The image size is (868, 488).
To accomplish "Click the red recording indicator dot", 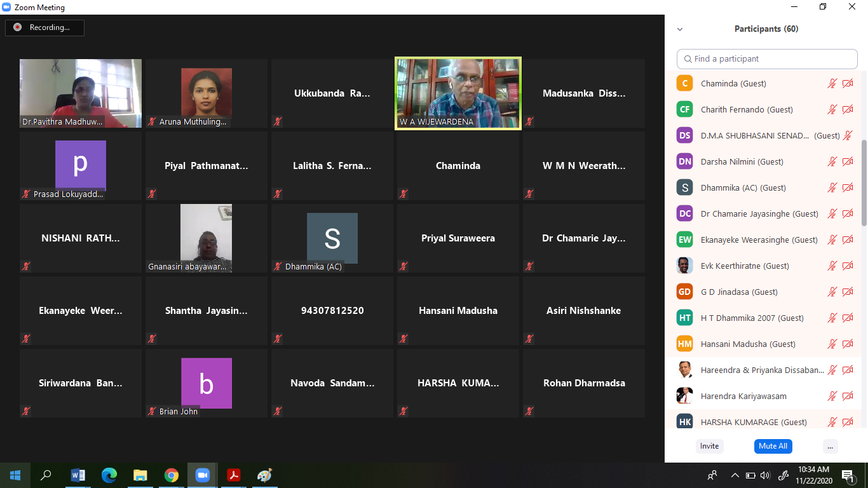I will pyautogui.click(x=17, y=27).
